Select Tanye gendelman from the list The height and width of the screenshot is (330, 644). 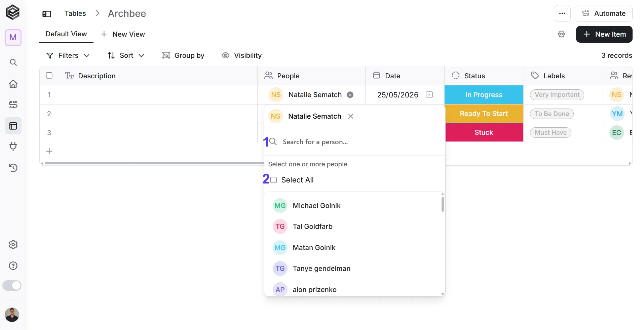(x=353, y=269)
